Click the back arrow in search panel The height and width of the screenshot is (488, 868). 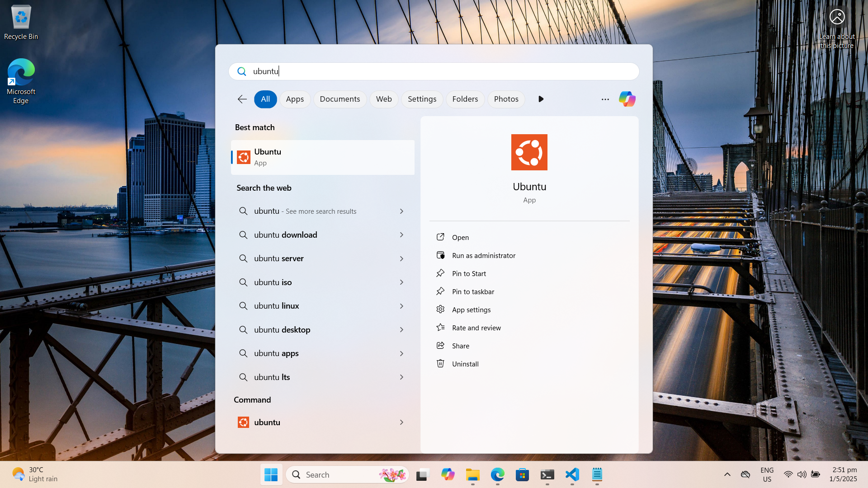[242, 99]
